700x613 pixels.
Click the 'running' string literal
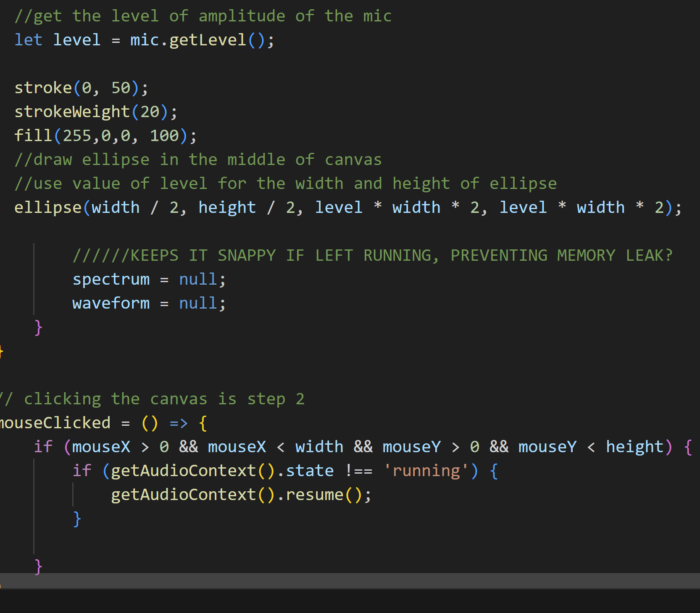coord(426,471)
